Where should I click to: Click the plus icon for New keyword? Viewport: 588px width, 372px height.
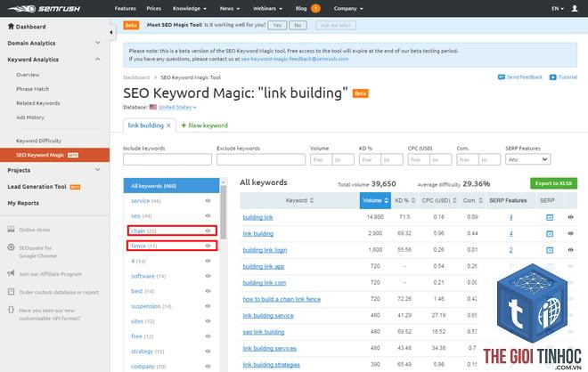click(x=184, y=125)
